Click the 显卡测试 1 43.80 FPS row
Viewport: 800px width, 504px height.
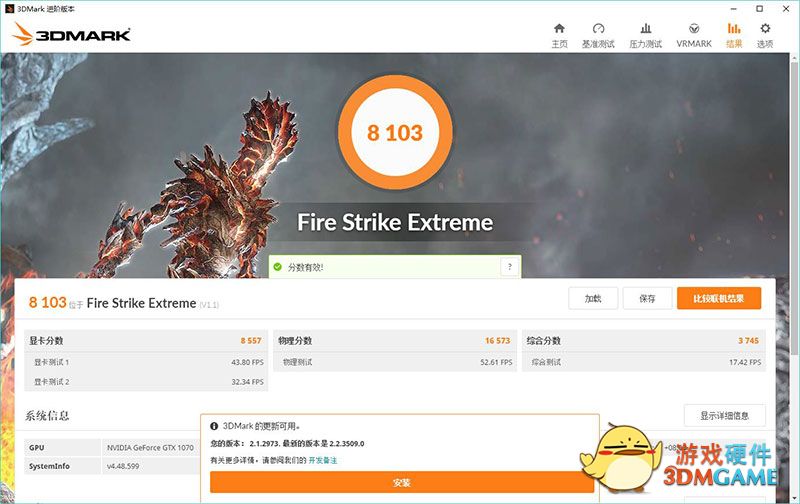146,362
